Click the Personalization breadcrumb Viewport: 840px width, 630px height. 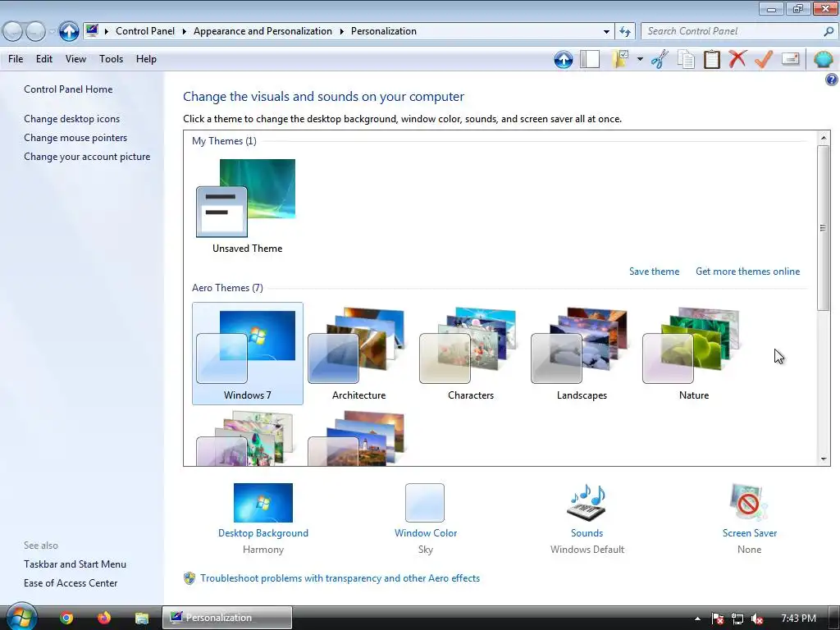[x=384, y=31]
